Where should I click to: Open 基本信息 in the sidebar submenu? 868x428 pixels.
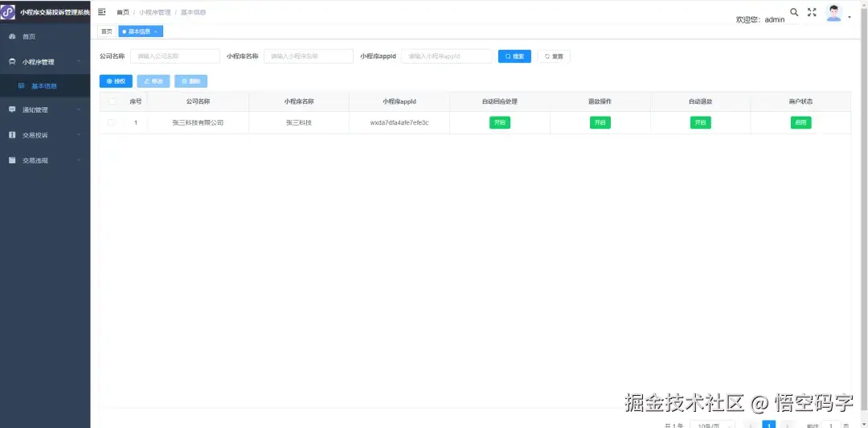click(x=45, y=86)
